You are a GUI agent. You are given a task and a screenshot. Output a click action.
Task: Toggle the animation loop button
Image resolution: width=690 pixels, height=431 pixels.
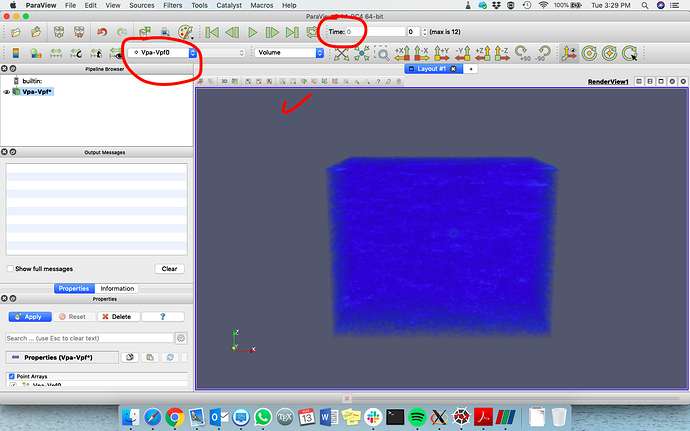pyautogui.click(x=312, y=32)
